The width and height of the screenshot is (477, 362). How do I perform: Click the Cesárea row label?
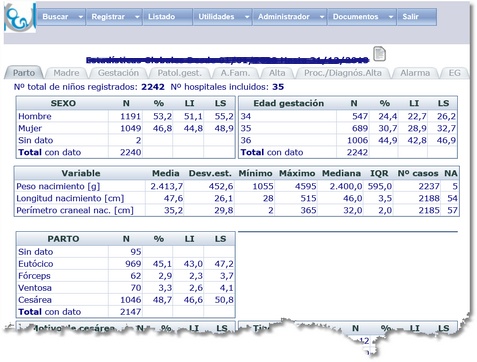35,300
